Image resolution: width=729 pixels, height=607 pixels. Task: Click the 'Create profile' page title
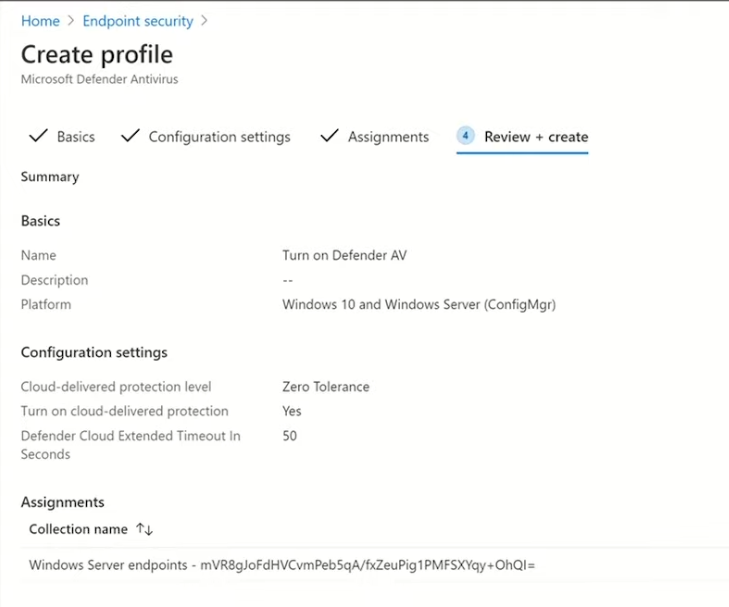point(97,54)
